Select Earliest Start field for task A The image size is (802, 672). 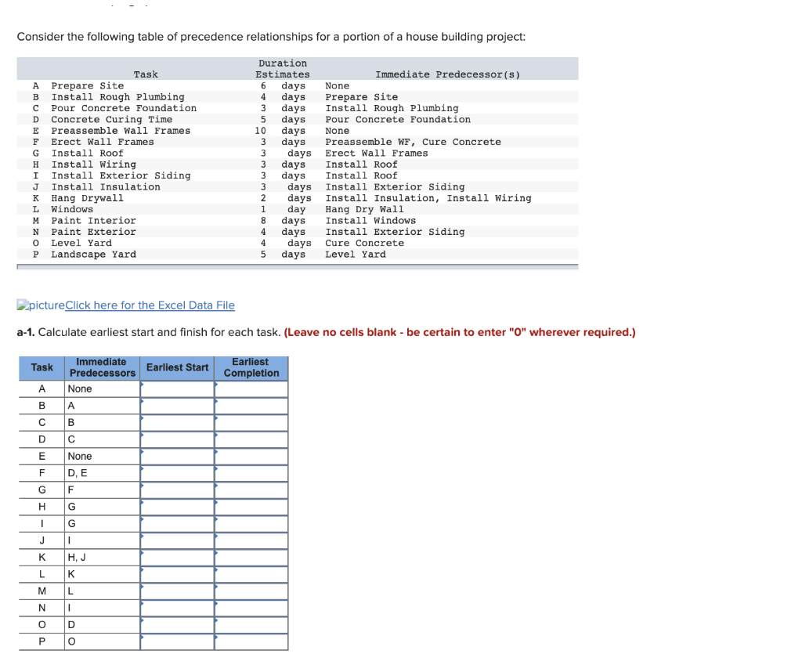click(177, 389)
